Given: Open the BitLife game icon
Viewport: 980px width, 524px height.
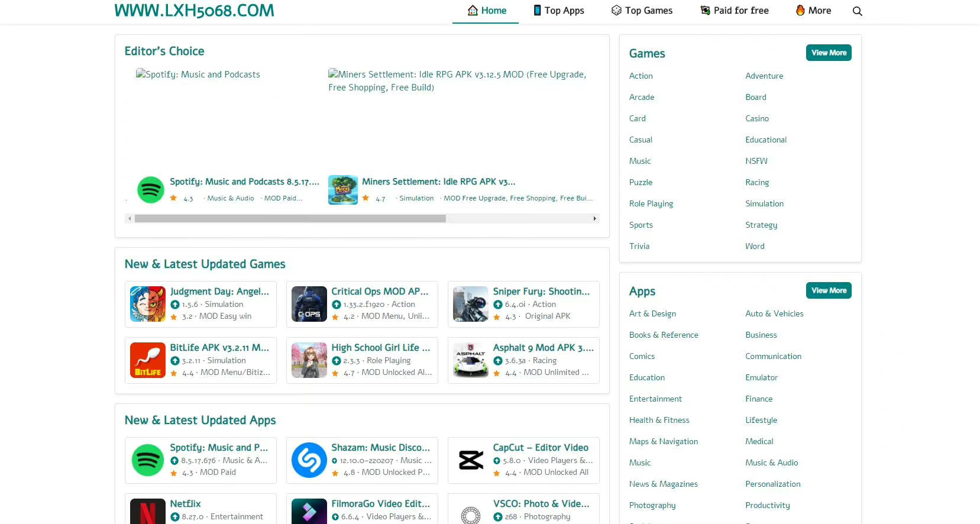Looking at the screenshot, I should pyautogui.click(x=148, y=360).
